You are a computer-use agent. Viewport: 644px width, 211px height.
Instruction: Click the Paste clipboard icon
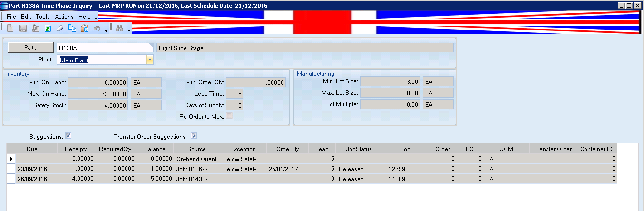tap(85, 29)
